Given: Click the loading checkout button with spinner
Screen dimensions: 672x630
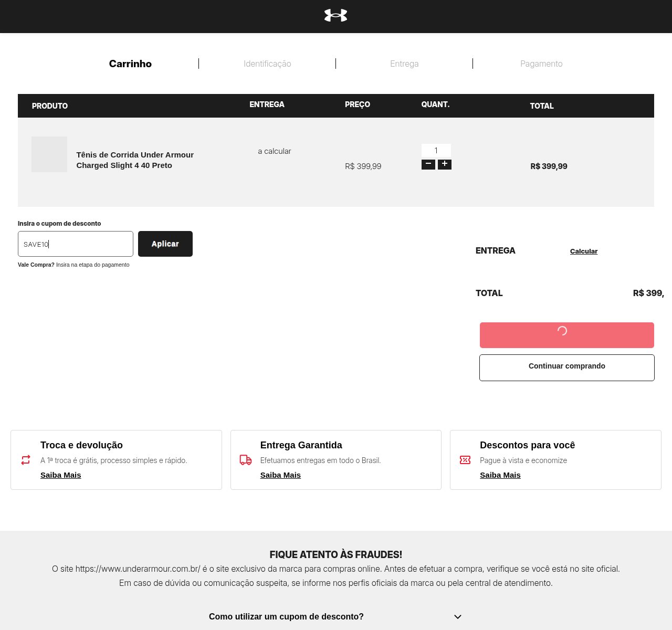Looking at the screenshot, I should click(x=567, y=335).
